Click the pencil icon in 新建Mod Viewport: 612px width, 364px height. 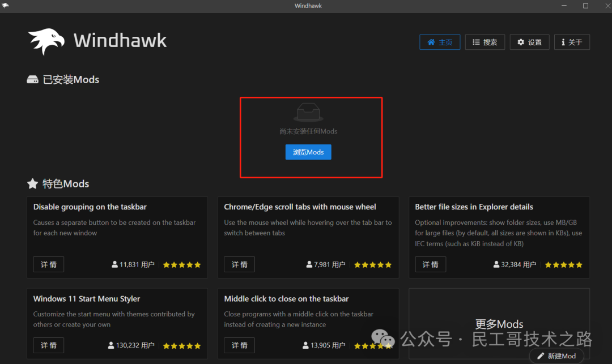(541, 356)
